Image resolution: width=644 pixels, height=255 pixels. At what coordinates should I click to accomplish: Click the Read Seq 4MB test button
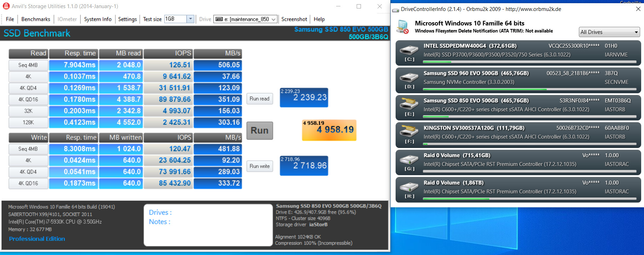[x=28, y=65]
